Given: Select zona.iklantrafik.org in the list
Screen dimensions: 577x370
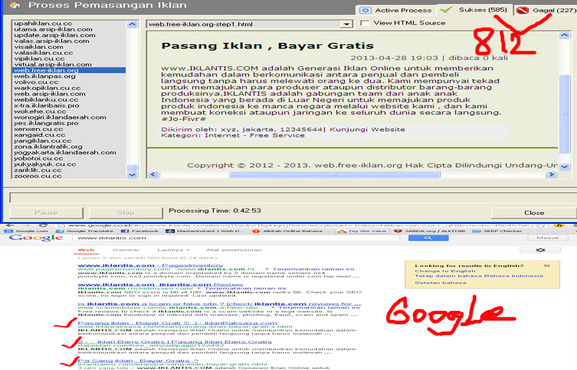Looking at the screenshot, I should coord(48,147).
